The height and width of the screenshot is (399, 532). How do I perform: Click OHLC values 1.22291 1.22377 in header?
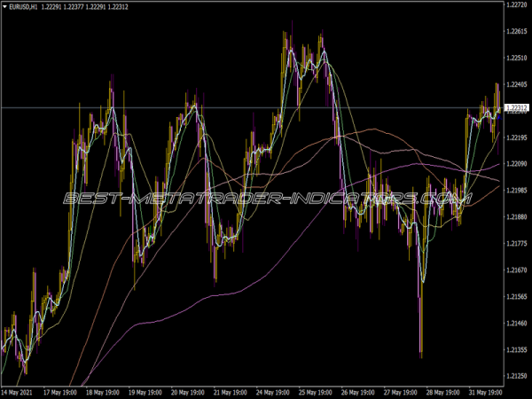pos(62,7)
